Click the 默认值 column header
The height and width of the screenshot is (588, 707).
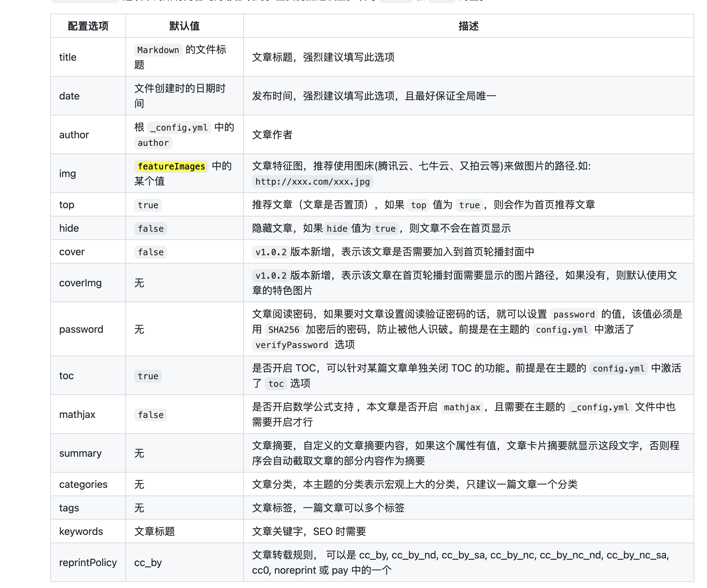[x=184, y=26]
